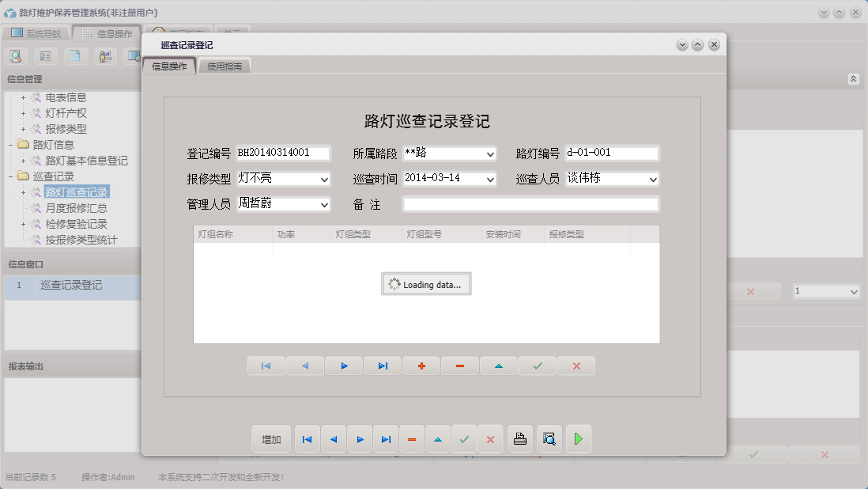Screen dimensions: 868x489
Task: Click inside the 备注 remarks input field
Action: 531,204
